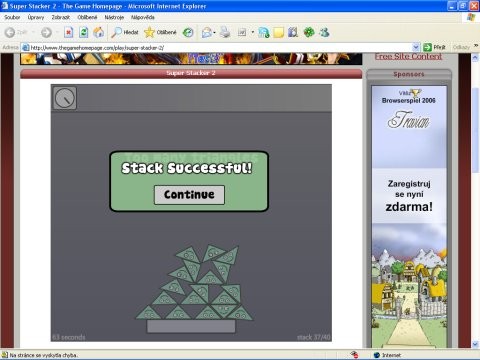Click the History icon in toolbar
480x360 pixels.
tap(188, 32)
